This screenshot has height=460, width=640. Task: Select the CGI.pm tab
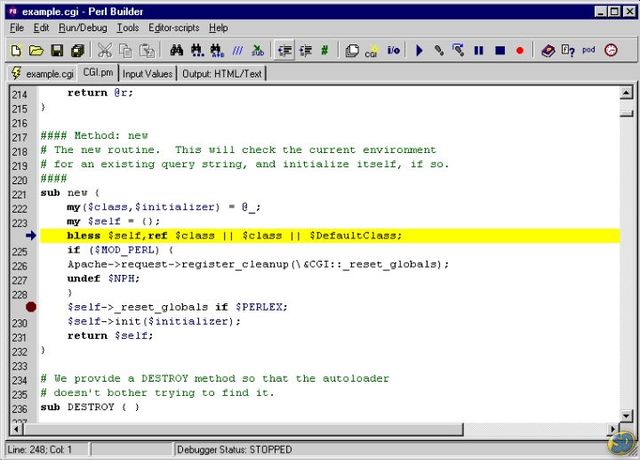tap(98, 73)
